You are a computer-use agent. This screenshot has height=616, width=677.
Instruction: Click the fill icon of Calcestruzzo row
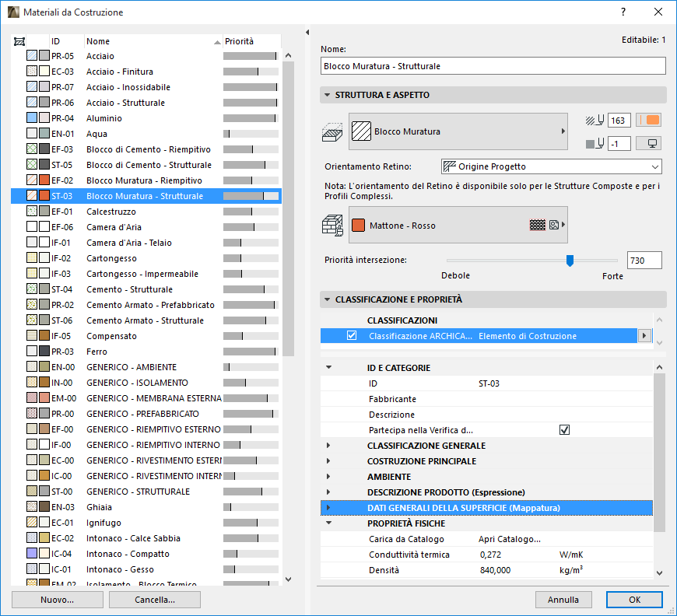pos(32,211)
